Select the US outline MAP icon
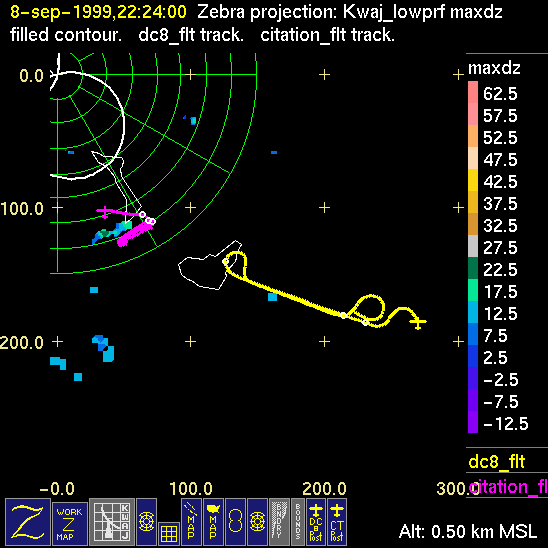Image resolution: width=548 pixels, height=548 pixels. click(213, 522)
